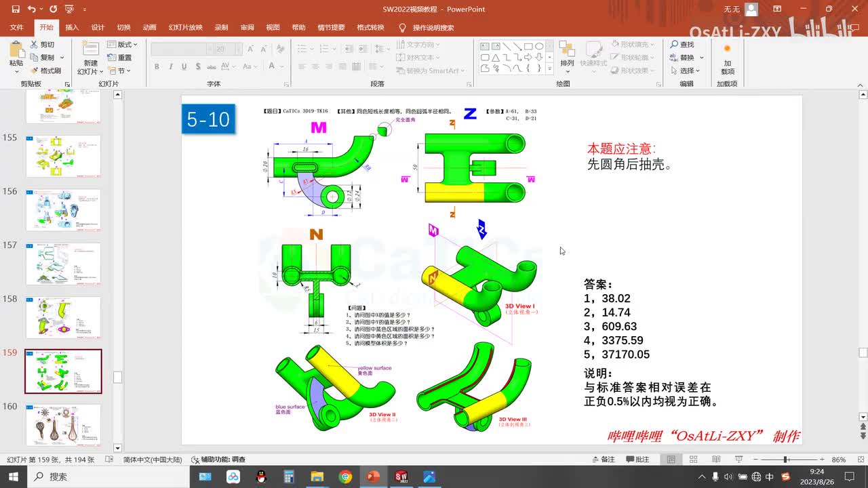
Task: Click language 简体中文(中国大陆) in status bar
Action: click(x=153, y=460)
